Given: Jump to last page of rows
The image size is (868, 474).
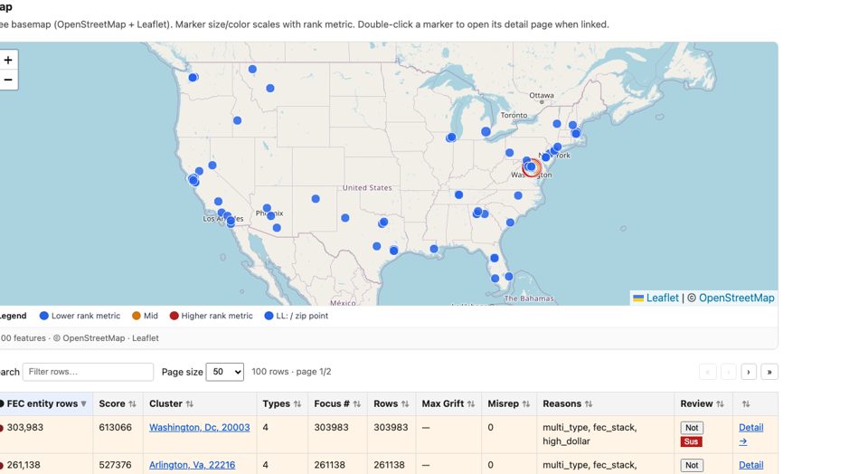Looking at the screenshot, I should 769,372.
